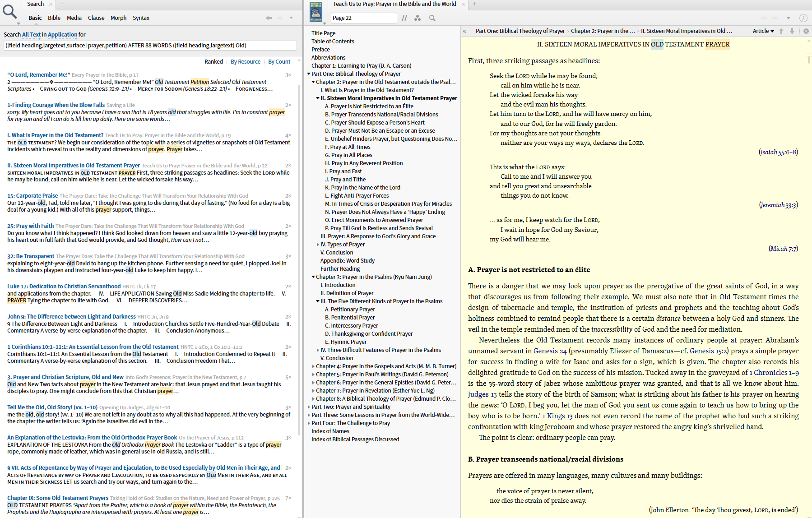Close the Search tab
The height and width of the screenshot is (518, 812).
point(51,4)
